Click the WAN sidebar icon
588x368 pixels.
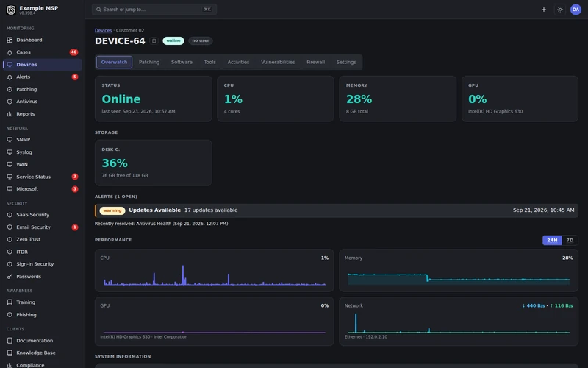[x=10, y=164]
